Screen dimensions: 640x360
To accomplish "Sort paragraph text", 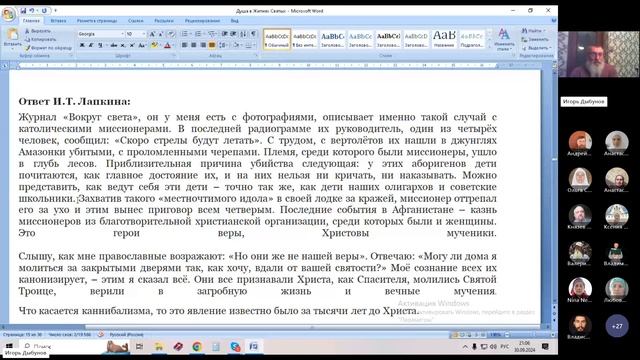I will [243, 34].
